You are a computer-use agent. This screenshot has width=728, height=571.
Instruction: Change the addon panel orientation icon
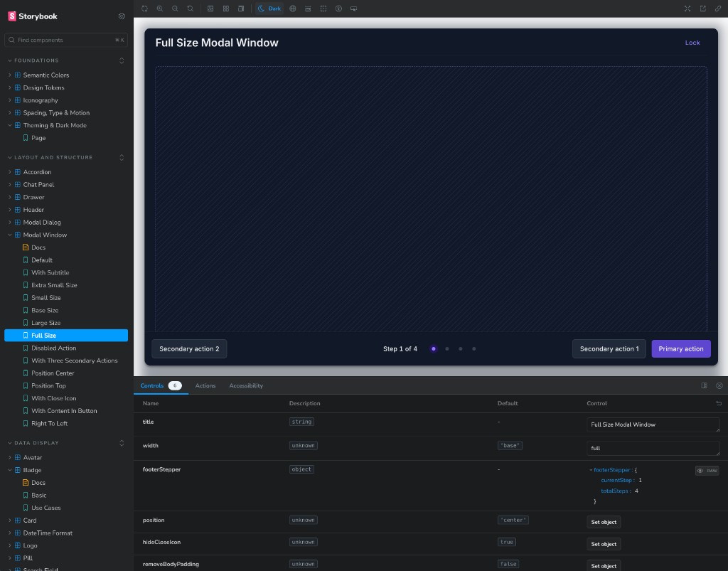pyautogui.click(x=705, y=385)
